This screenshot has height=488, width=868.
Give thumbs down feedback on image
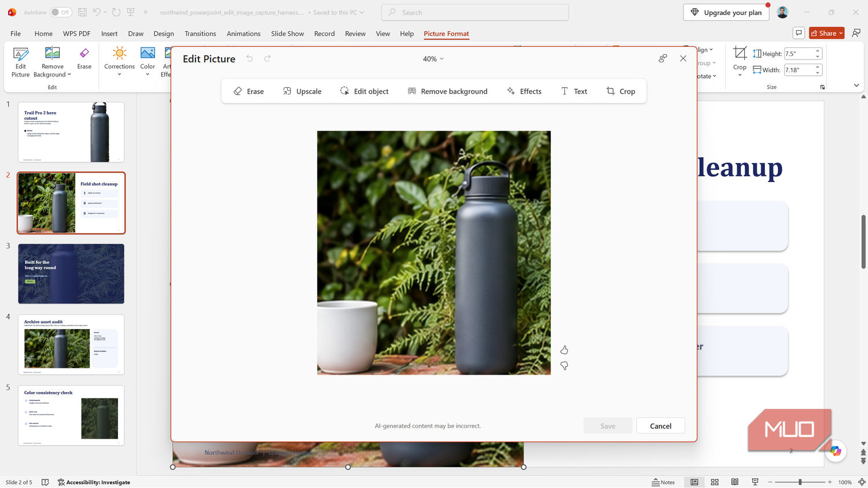pos(564,366)
